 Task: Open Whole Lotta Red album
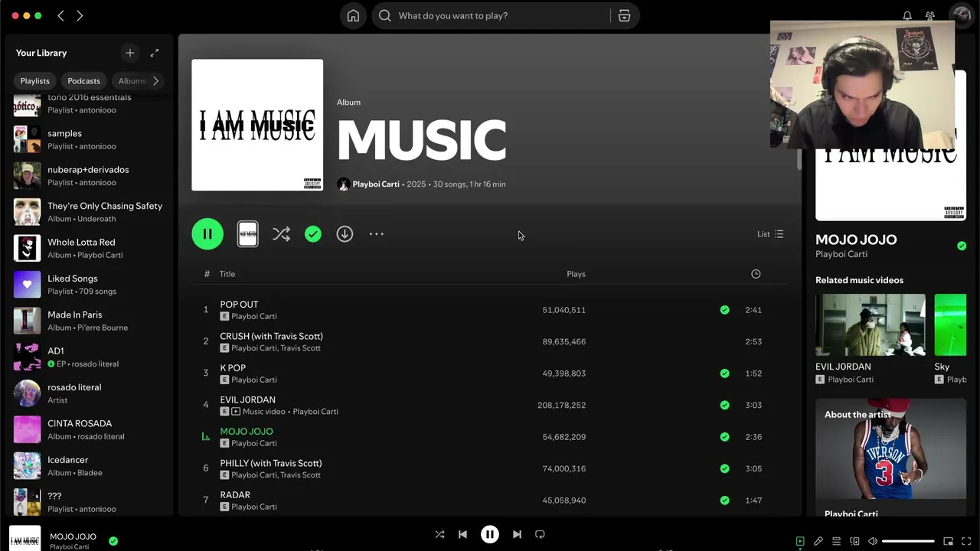90,248
